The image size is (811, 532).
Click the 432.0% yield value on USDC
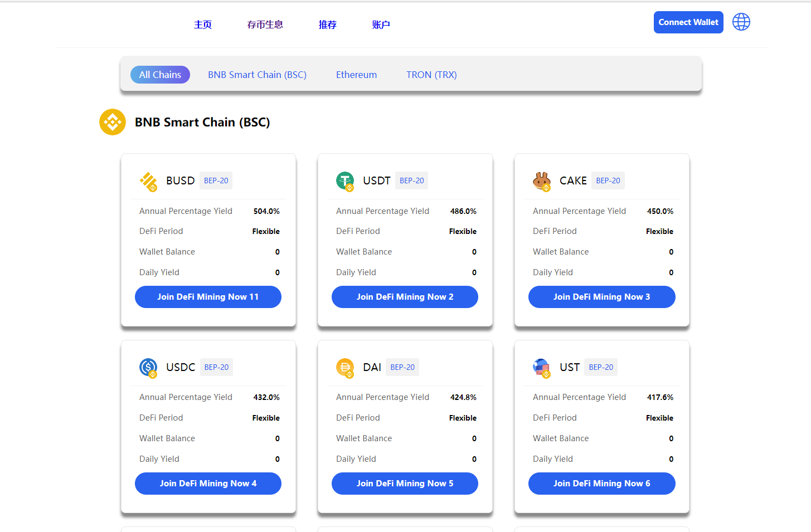(266, 397)
